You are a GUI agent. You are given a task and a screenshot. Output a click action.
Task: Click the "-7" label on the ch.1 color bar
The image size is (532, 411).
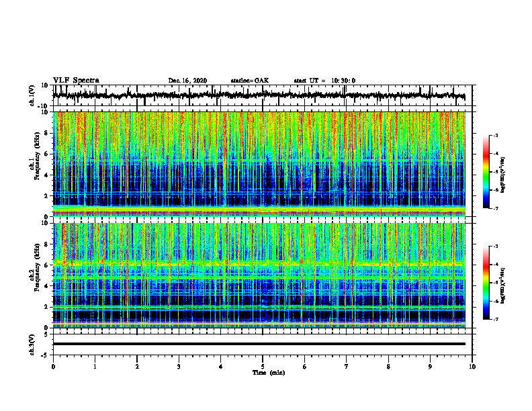(496, 208)
